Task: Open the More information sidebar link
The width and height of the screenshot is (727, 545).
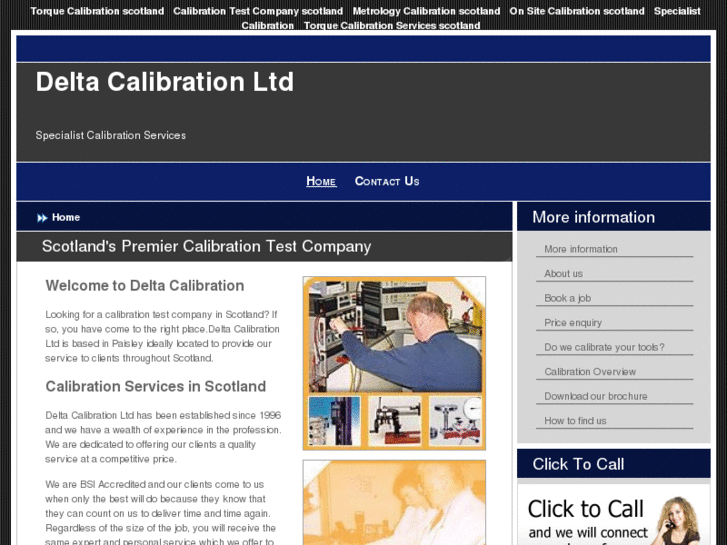Action: tap(581, 249)
